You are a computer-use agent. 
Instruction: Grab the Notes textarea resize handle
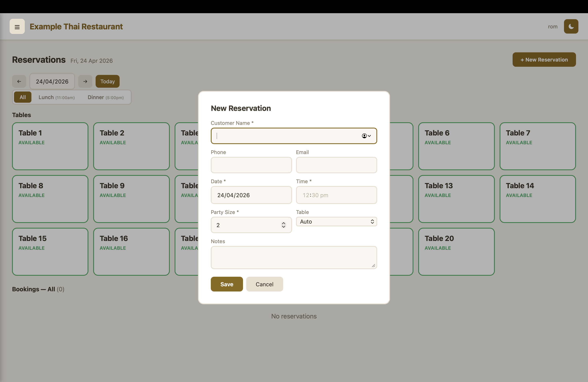(x=373, y=266)
